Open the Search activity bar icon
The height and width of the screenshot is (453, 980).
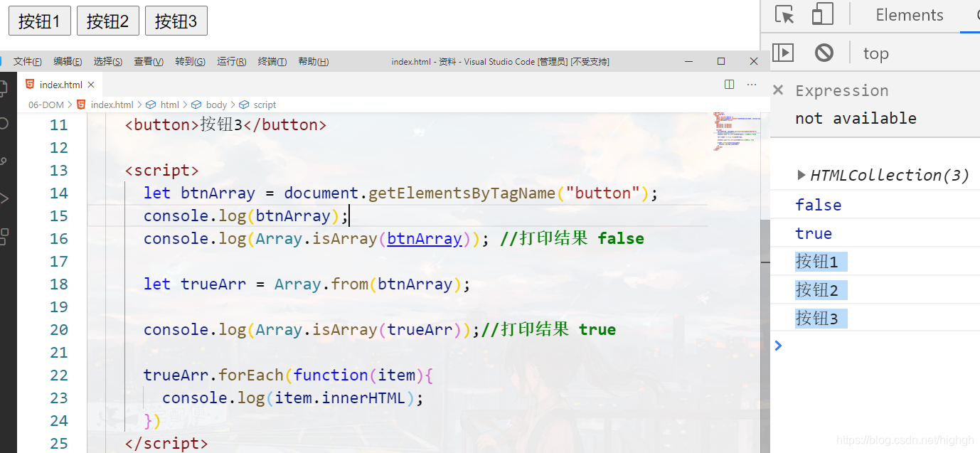coord(4,124)
